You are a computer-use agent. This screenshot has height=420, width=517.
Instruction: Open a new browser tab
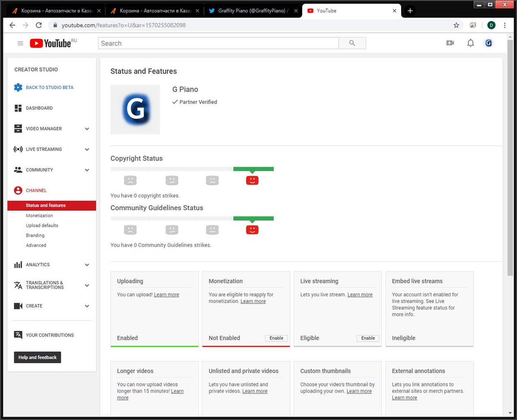coord(410,11)
